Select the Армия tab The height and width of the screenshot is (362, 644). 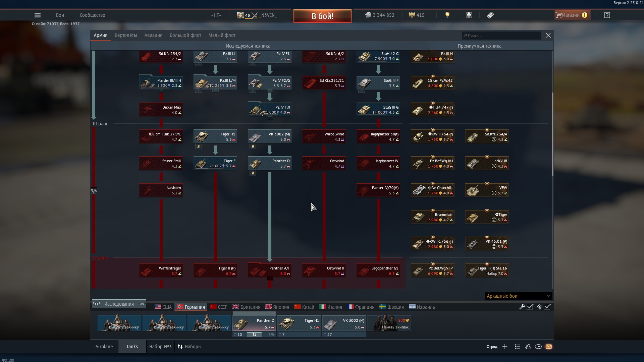click(101, 35)
